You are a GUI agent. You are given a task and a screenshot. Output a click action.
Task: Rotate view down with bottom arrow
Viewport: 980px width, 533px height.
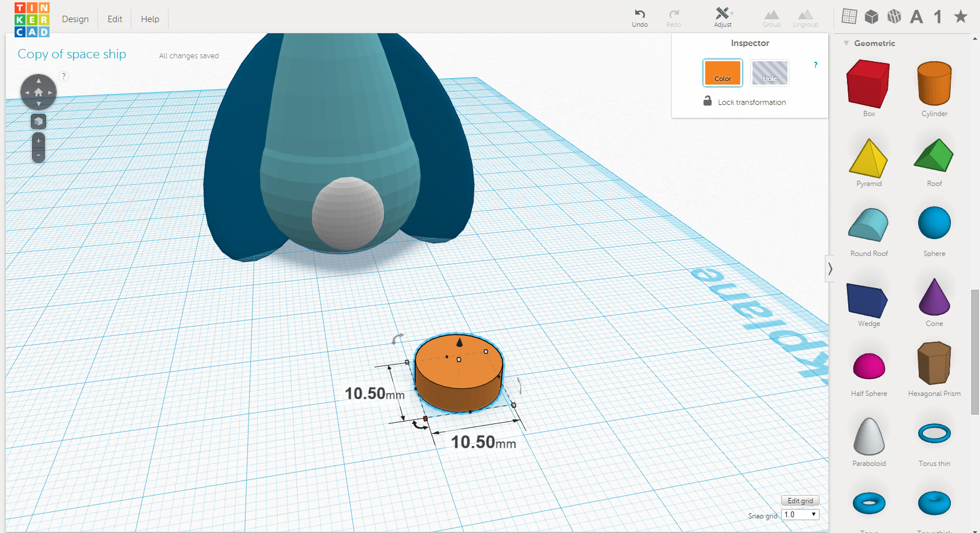click(38, 104)
